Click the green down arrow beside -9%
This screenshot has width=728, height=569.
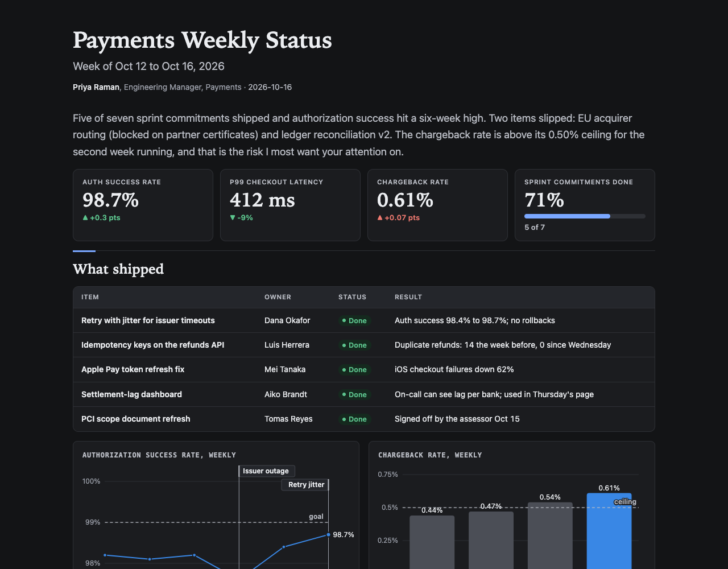(232, 217)
